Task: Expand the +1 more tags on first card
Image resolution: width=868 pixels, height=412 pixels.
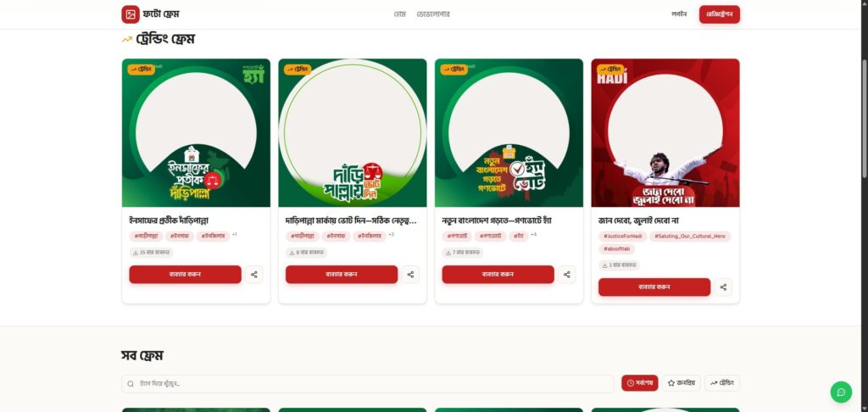Action: [235, 235]
